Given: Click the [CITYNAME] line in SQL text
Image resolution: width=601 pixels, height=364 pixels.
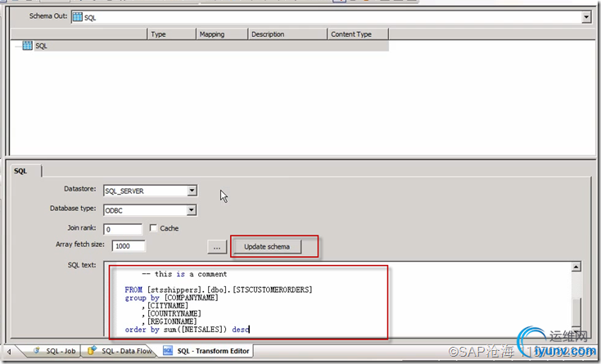Looking at the screenshot, I should (165, 305).
